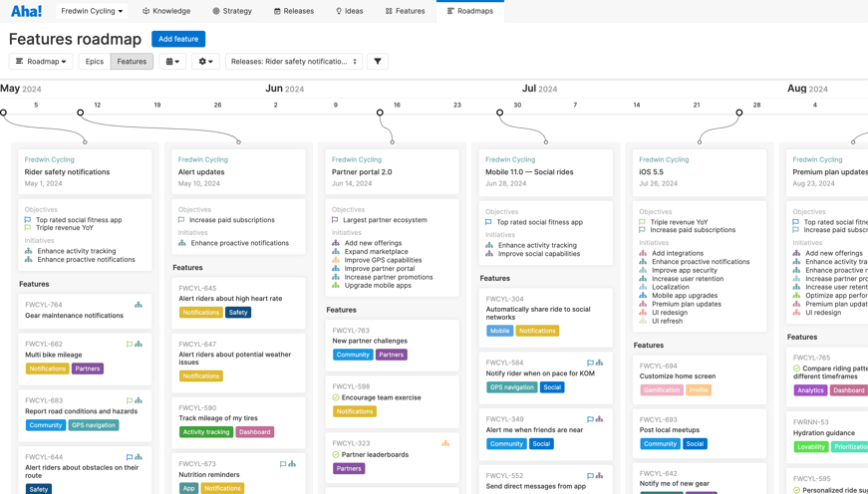Screen dimensions: 868x494
Task: Click the Dashboard tag on Track mileage card
Action: (255, 432)
